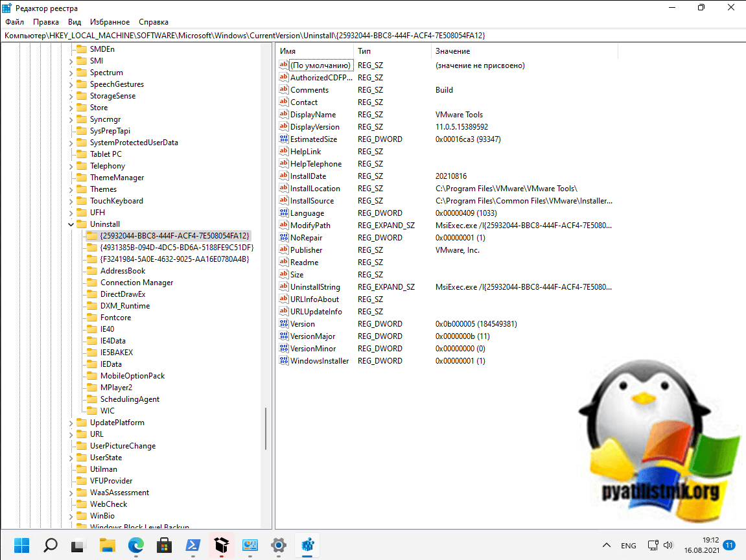This screenshot has width=746, height=560.
Task: Select the Connection Manager key
Action: 136,283
